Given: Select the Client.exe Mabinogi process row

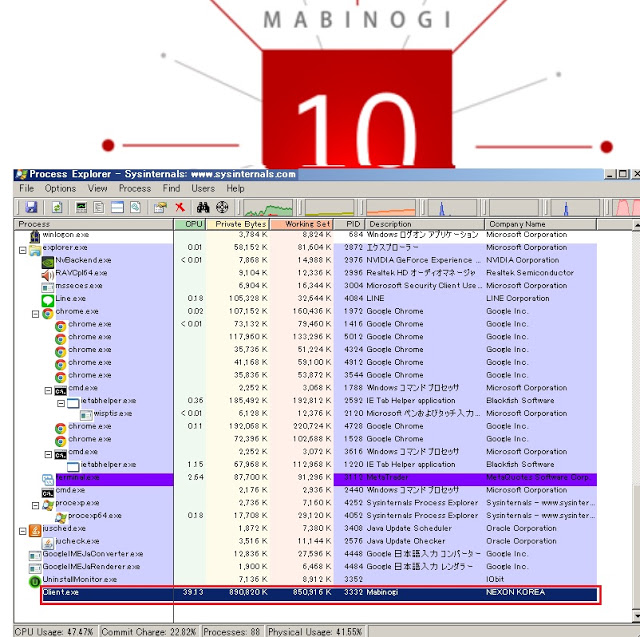Looking at the screenshot, I should 320,594.
